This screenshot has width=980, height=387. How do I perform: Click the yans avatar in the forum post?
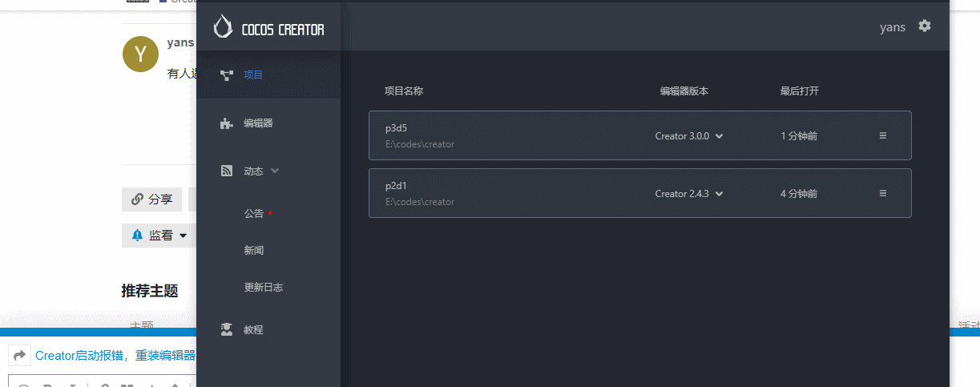tap(140, 54)
